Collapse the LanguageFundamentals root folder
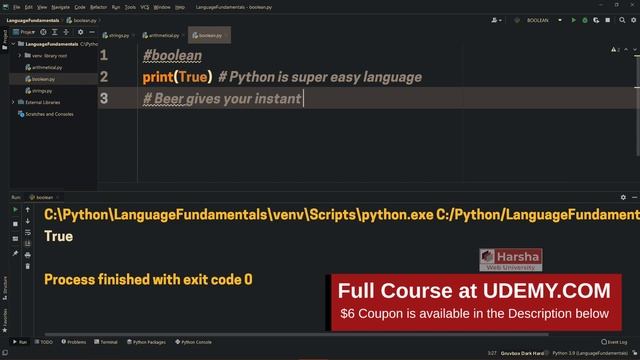This screenshot has width=640, height=360. click(x=13, y=44)
